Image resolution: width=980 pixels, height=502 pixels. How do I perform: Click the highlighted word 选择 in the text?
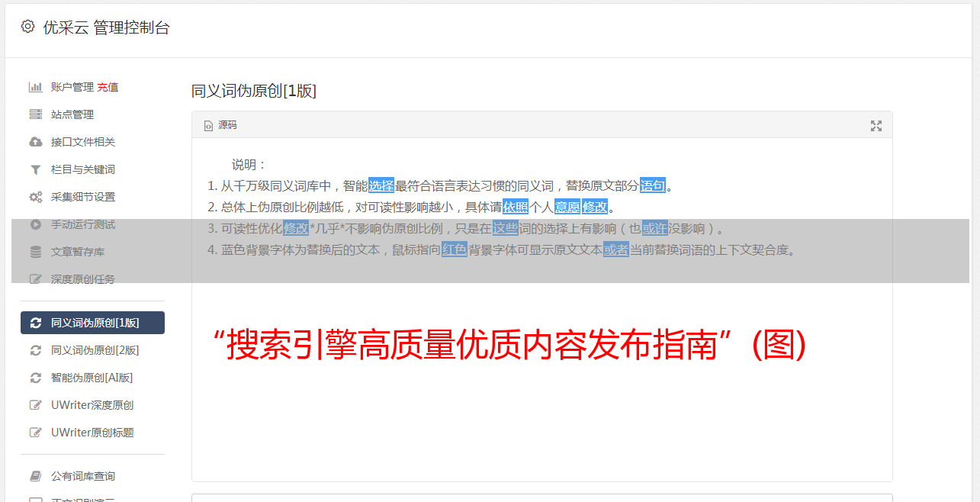coord(381,185)
